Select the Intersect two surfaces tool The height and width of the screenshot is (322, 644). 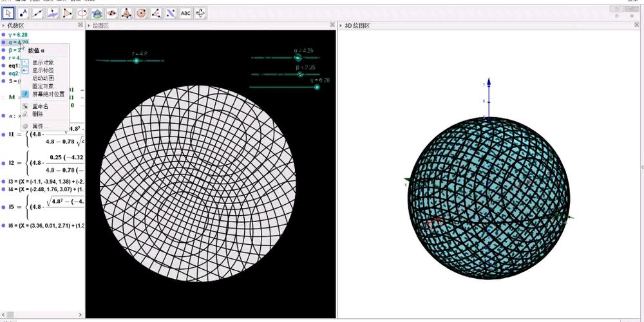tap(97, 13)
